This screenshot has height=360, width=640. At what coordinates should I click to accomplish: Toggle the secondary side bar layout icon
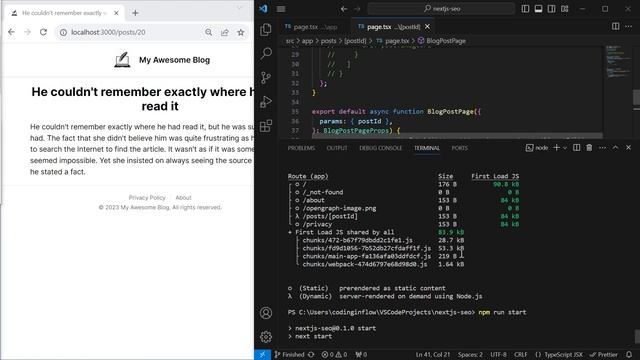pyautogui.click(x=551, y=9)
